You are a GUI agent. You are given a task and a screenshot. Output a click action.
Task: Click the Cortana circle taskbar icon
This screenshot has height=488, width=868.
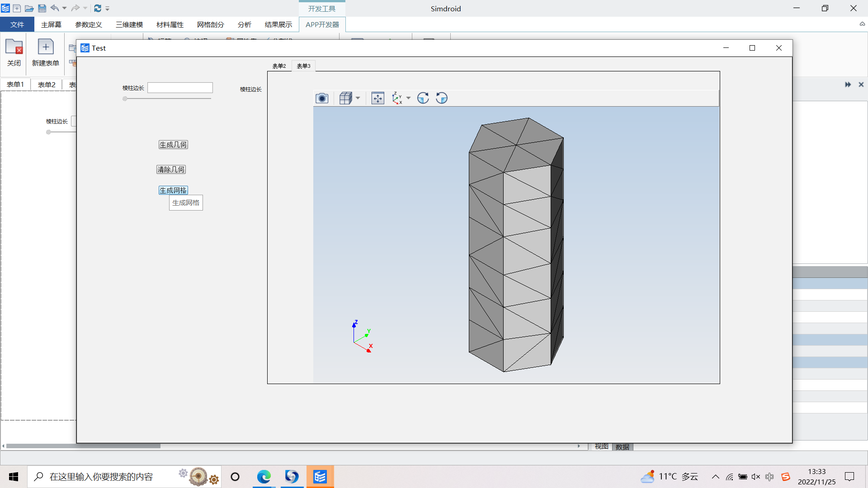click(235, 477)
